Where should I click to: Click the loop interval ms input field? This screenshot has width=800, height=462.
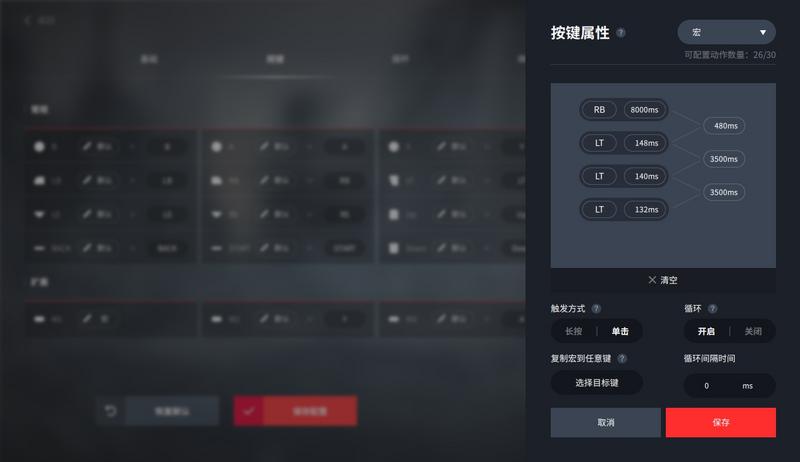pos(729,386)
